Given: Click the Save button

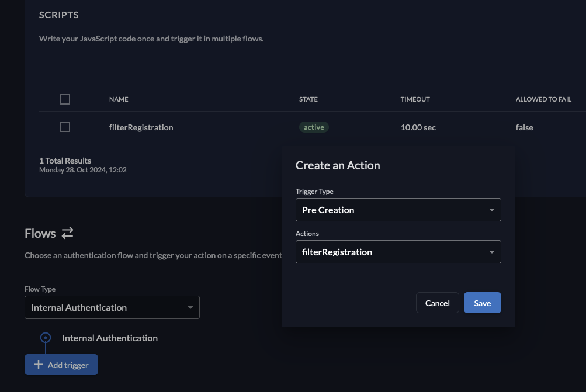Looking at the screenshot, I should point(482,303).
